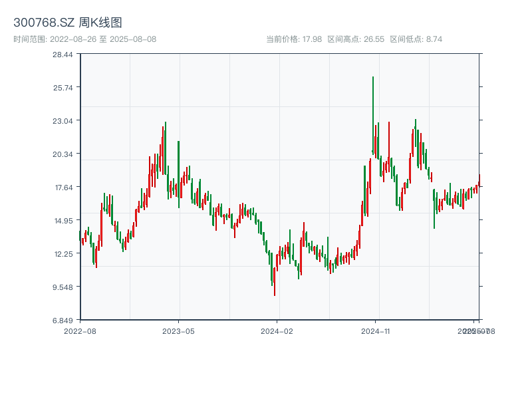The image size is (532, 399).
Task: Click the lowest red candlestick near 8.74
Action: click(275, 281)
